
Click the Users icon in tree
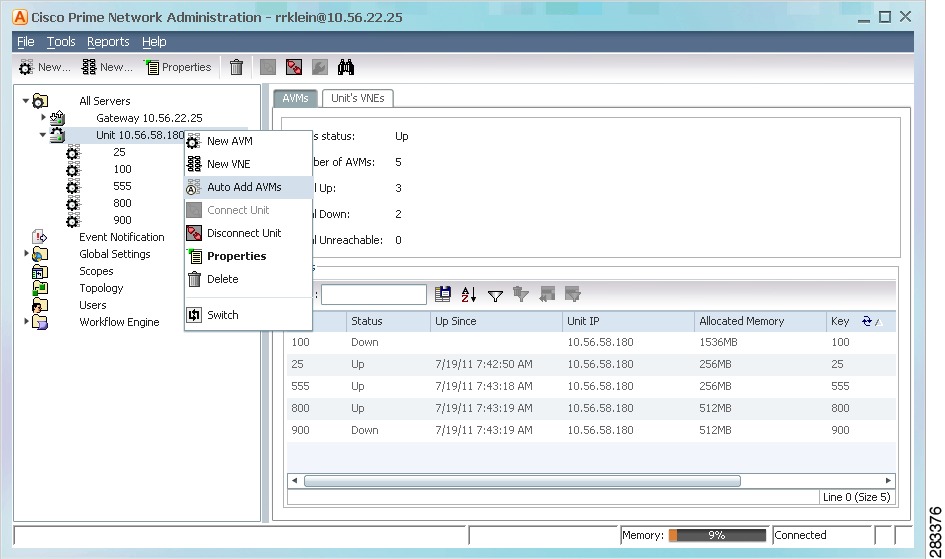click(x=40, y=305)
